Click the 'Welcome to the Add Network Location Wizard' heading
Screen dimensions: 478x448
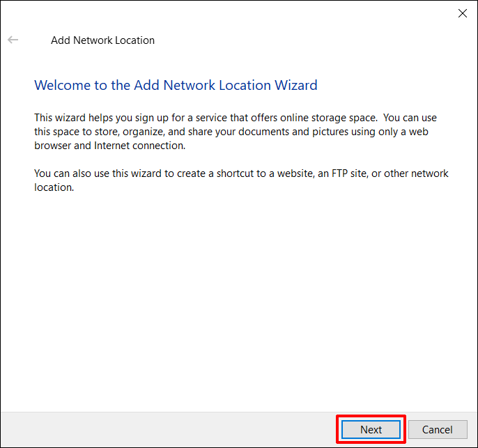click(x=176, y=85)
